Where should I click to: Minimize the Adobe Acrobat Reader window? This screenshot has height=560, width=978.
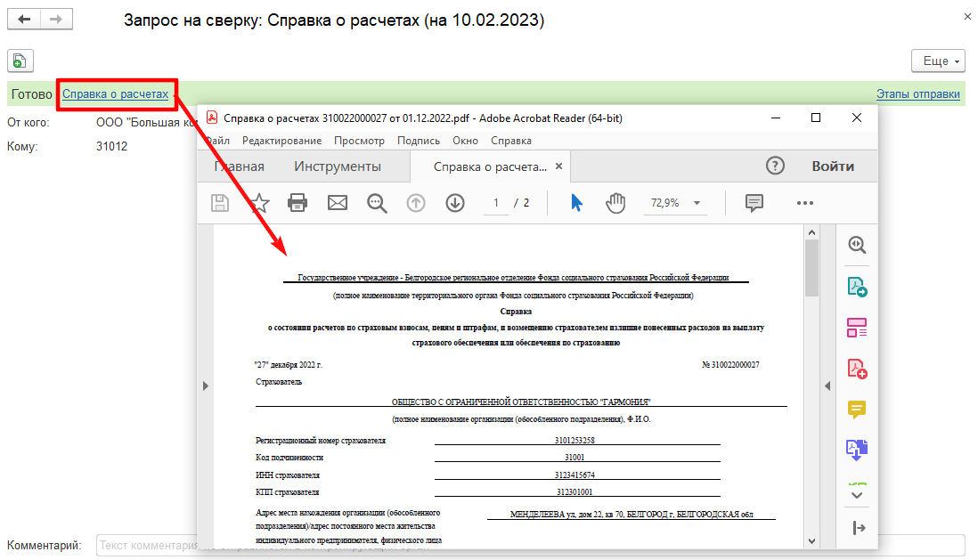click(776, 118)
